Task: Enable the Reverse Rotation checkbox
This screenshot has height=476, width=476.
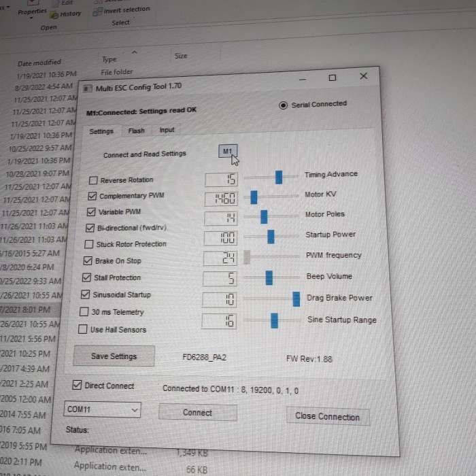Action: coord(94,181)
